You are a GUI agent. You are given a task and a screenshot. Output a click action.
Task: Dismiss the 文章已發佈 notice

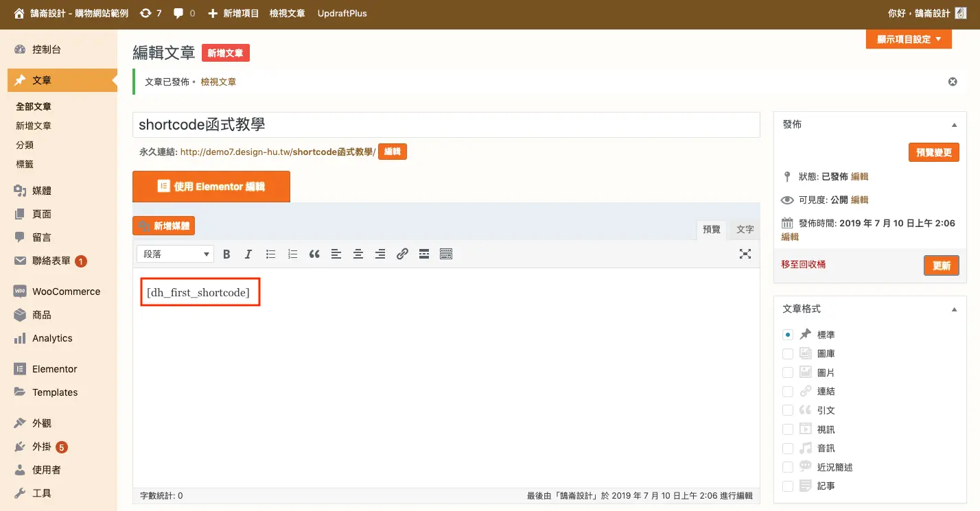tap(953, 82)
